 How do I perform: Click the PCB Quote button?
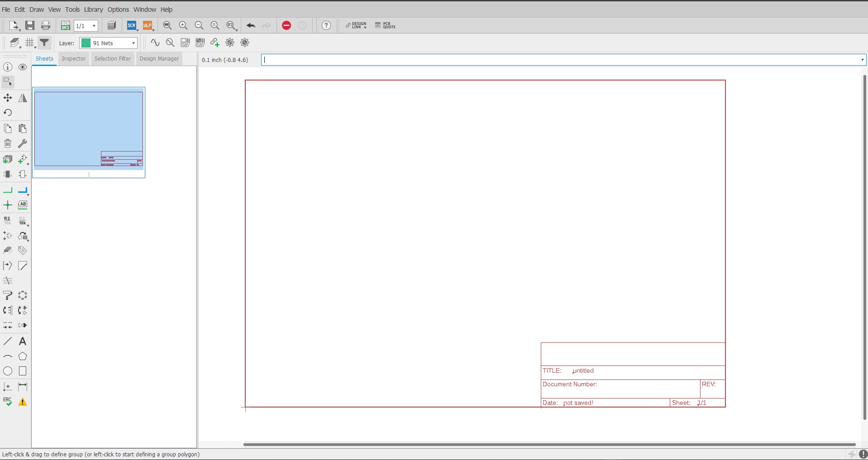385,26
